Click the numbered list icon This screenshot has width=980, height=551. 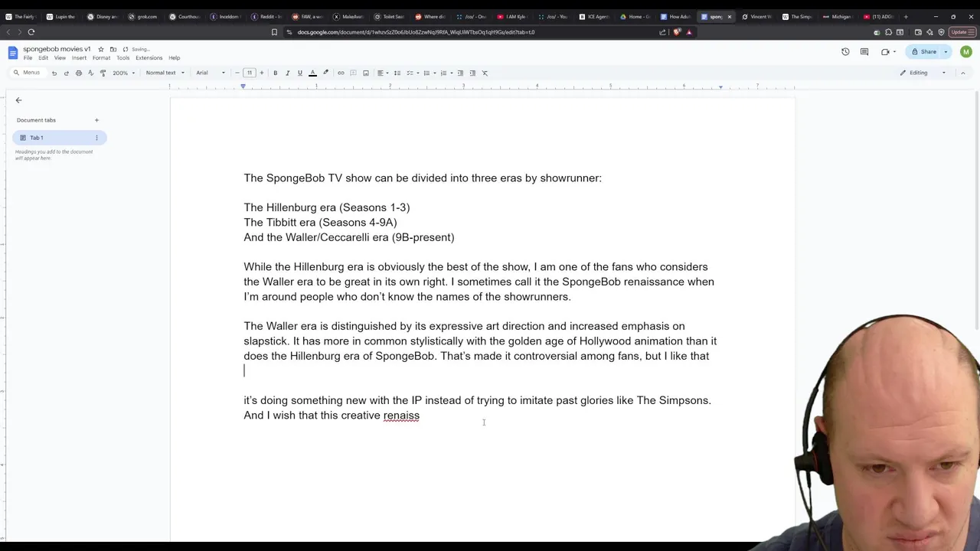[x=443, y=73]
